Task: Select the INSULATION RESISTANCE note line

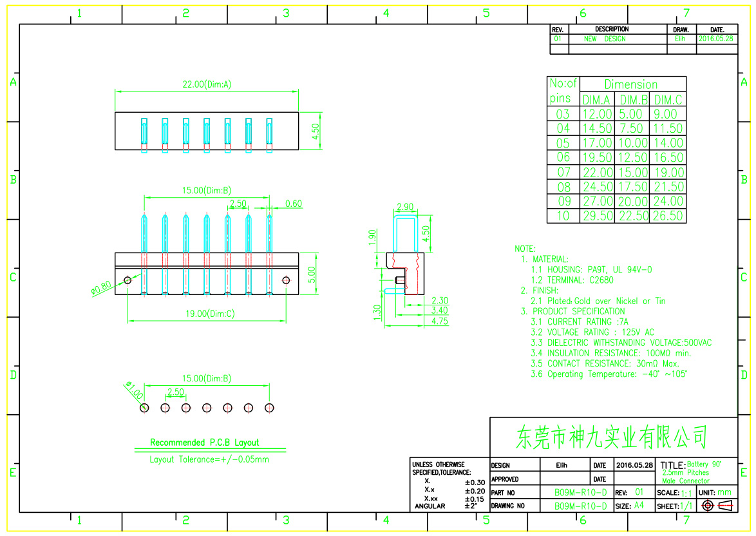Action: (611, 353)
